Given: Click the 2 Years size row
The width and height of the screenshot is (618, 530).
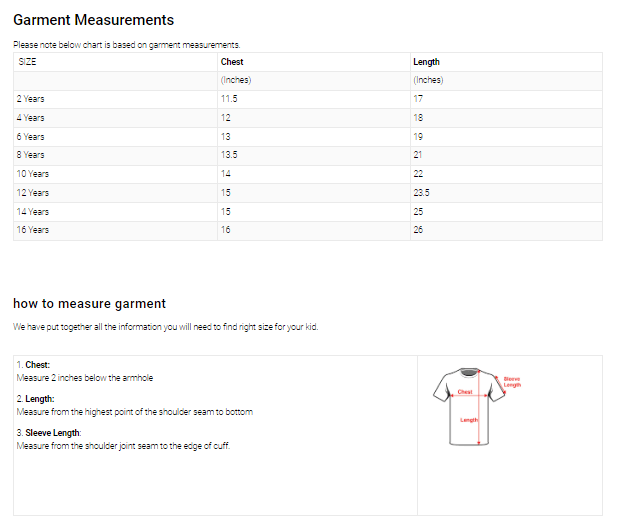Looking at the screenshot, I should [x=31, y=99].
